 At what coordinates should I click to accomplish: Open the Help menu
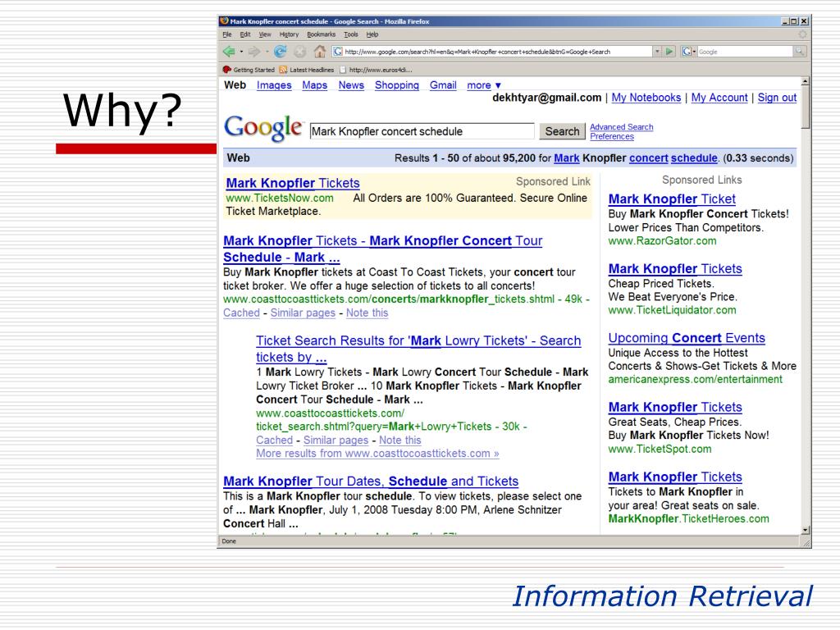(372, 34)
